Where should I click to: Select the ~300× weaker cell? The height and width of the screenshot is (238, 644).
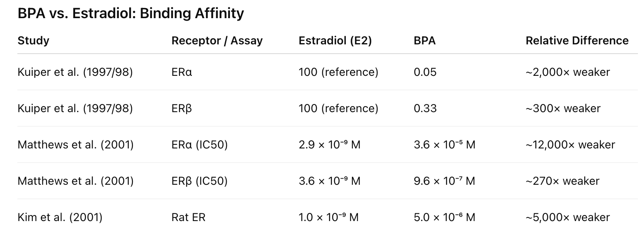pos(563,109)
